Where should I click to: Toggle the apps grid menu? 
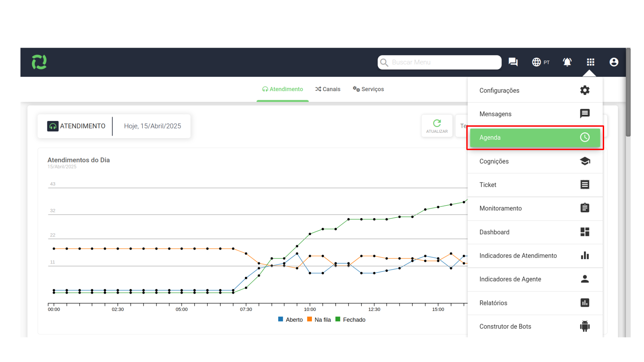pyautogui.click(x=591, y=62)
